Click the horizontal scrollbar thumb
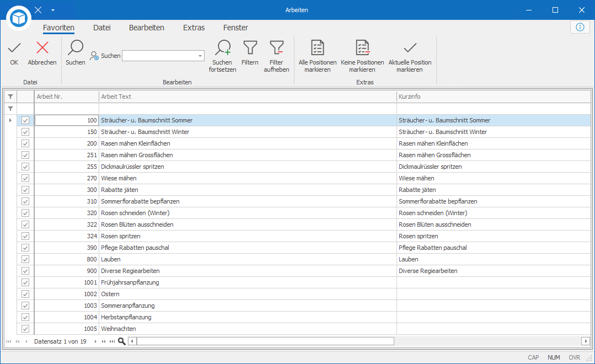This screenshot has height=364, width=595. point(265,341)
